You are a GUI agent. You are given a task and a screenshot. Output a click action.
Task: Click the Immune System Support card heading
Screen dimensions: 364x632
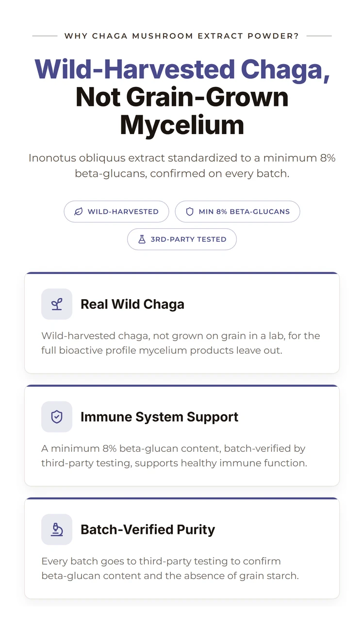(159, 417)
